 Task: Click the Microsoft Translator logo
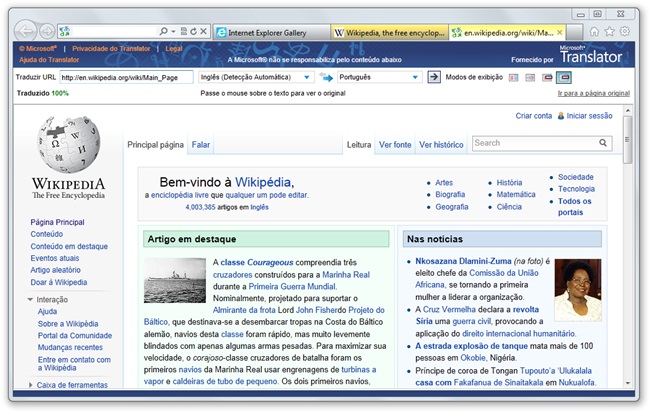[x=591, y=54]
